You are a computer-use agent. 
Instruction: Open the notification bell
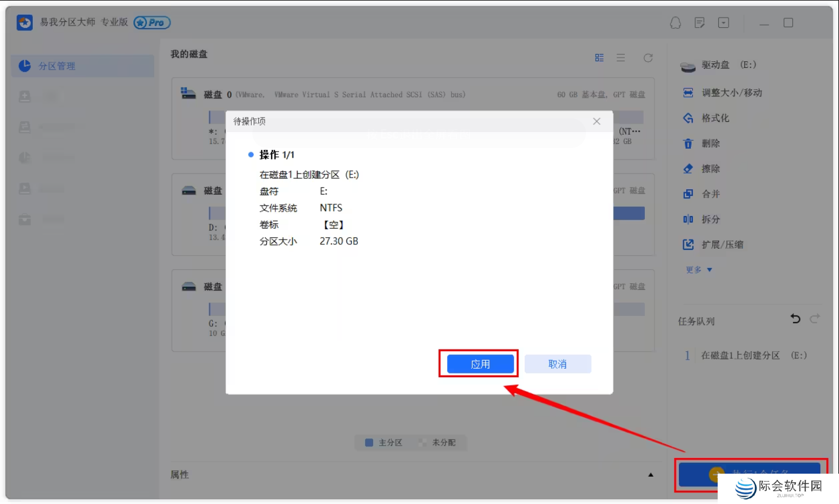tap(675, 23)
